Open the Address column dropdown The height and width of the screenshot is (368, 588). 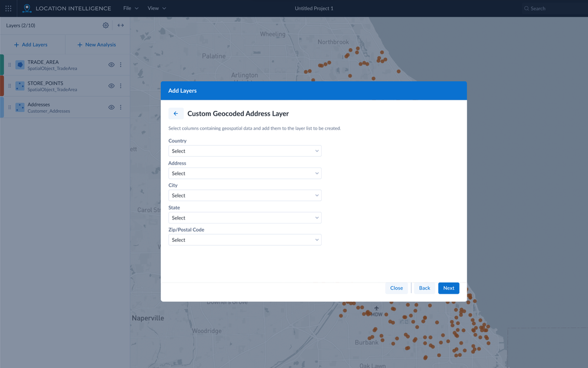click(245, 173)
